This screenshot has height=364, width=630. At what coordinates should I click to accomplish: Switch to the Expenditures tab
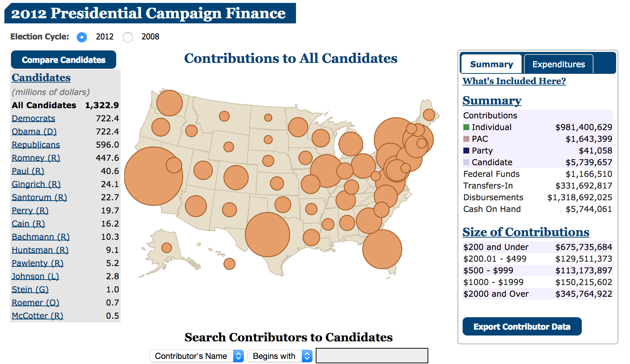(558, 64)
